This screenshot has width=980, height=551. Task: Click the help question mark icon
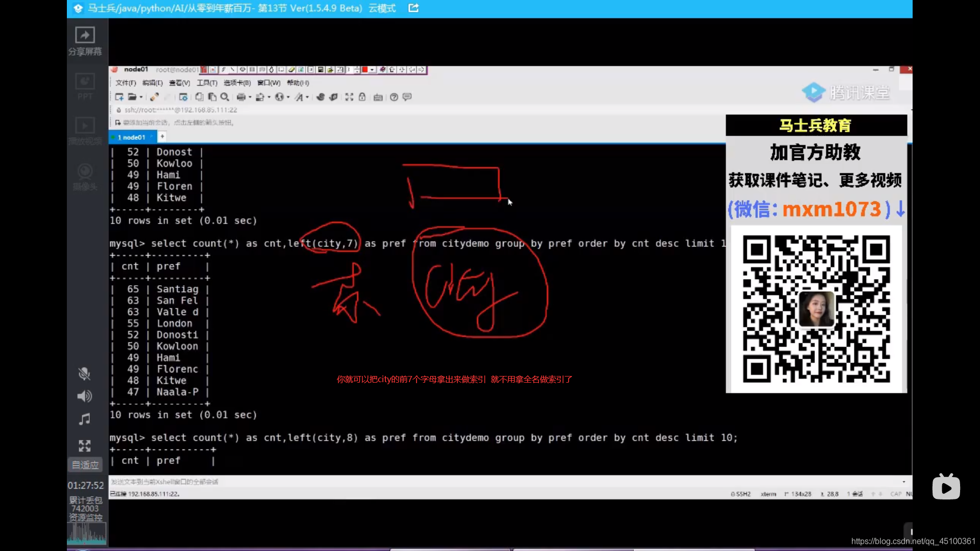pos(394,97)
